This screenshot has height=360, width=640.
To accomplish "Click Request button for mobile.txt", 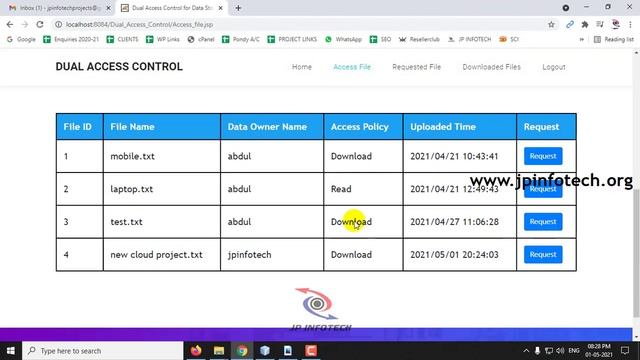I will click(543, 156).
